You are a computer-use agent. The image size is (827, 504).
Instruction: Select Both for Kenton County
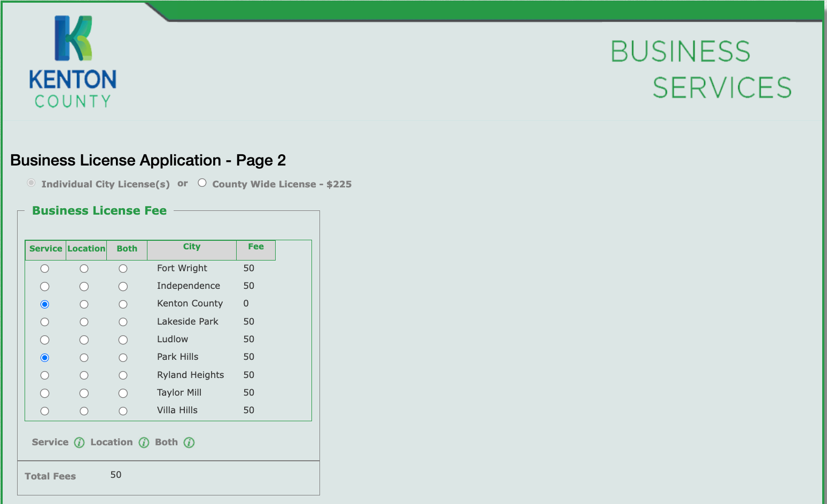pos(123,304)
